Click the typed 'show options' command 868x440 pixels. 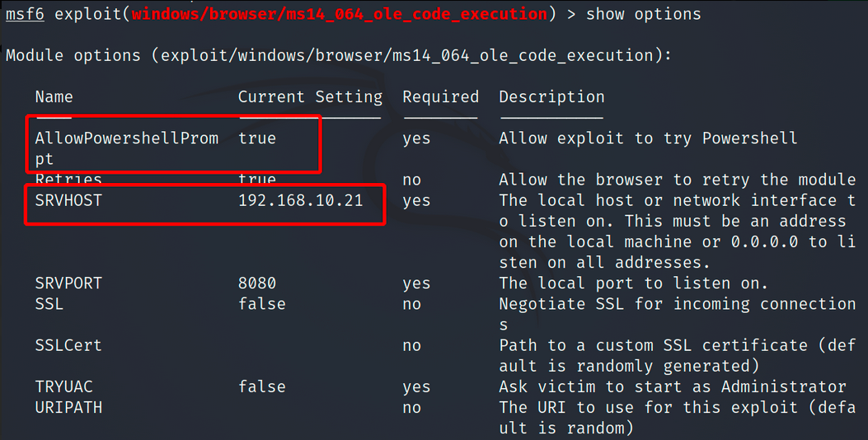643,14
